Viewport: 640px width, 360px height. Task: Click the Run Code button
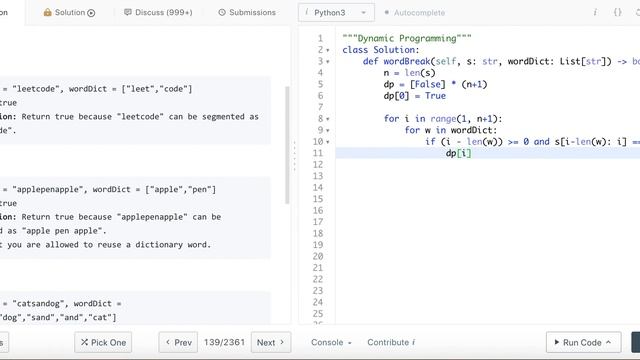(583, 342)
